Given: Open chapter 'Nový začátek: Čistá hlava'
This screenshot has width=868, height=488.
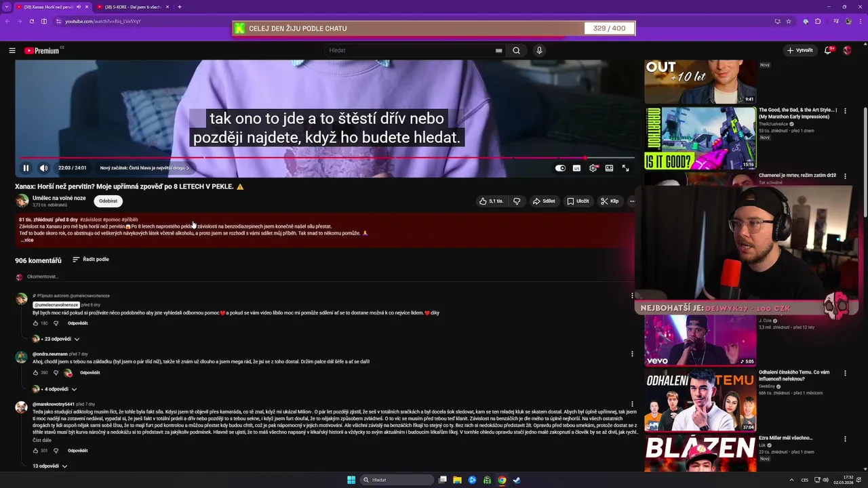Looking at the screenshot, I should click(x=144, y=168).
